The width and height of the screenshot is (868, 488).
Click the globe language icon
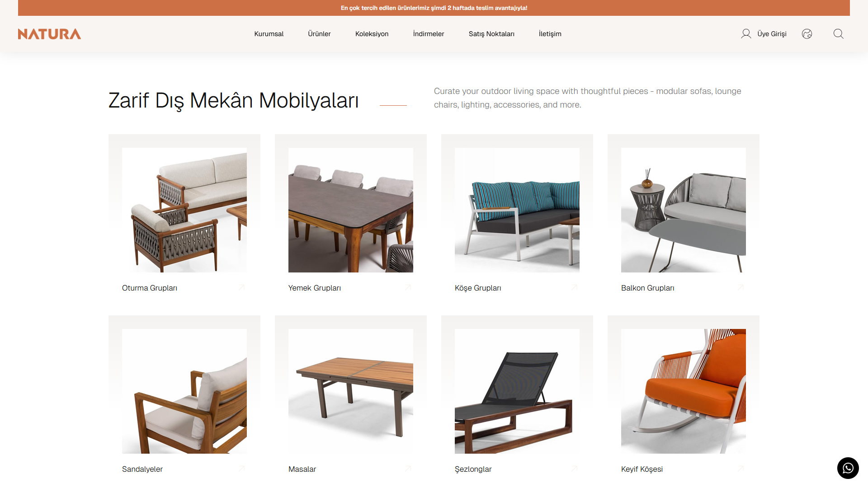807,34
